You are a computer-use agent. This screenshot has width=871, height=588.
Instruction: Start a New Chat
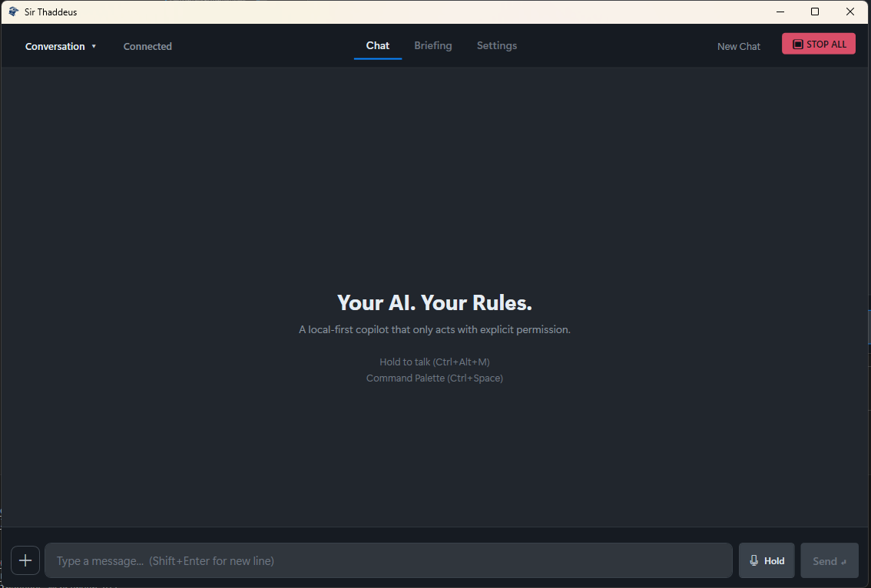(x=738, y=46)
